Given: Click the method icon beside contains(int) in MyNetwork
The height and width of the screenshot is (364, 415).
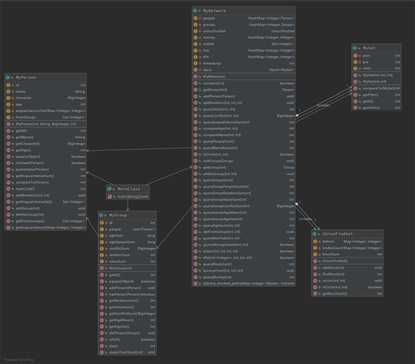Looking at the screenshot, I should (x=195, y=83).
